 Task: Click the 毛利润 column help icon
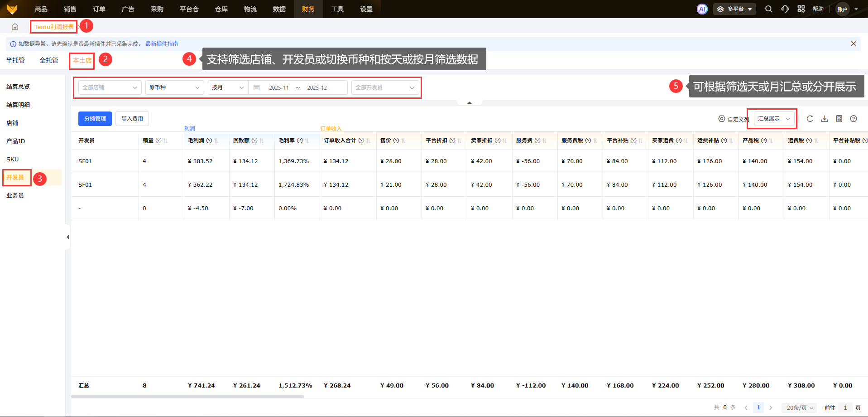click(x=209, y=141)
